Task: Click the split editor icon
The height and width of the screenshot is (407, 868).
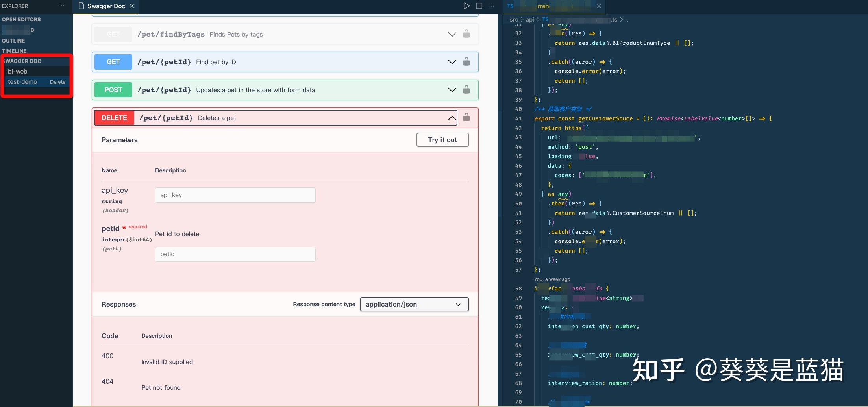Action: point(479,6)
